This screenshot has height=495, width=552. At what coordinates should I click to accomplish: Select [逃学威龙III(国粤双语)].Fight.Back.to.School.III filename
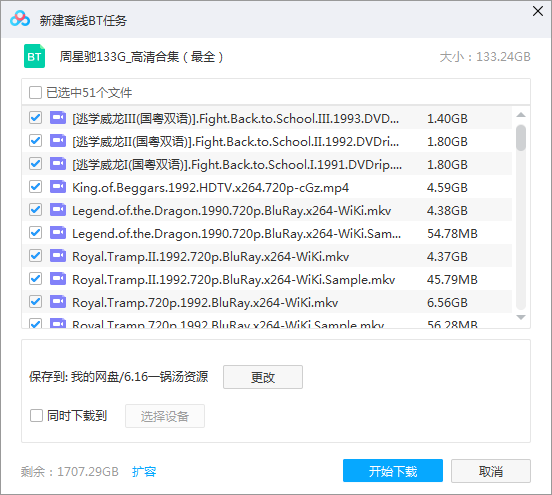click(235, 119)
